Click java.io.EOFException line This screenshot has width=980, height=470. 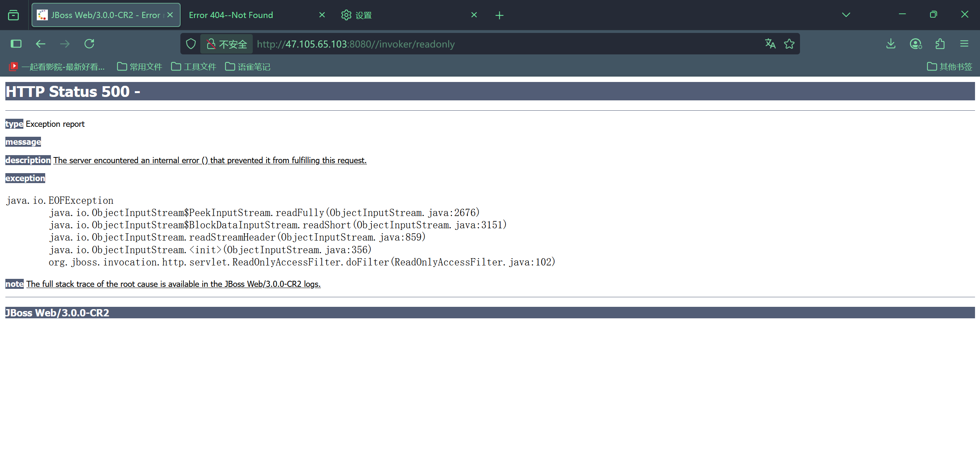pos(60,200)
